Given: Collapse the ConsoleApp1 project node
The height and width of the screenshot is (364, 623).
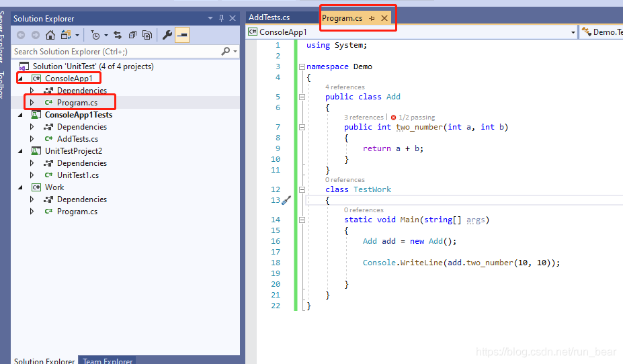Looking at the screenshot, I should (x=20, y=79).
